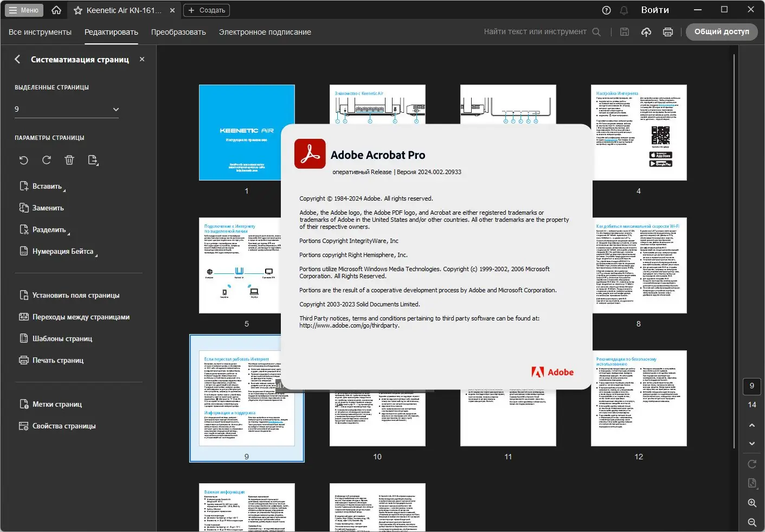Open the Нумерация Бейтса dropdown
Image resolution: width=765 pixels, height=532 pixels.
click(58, 251)
